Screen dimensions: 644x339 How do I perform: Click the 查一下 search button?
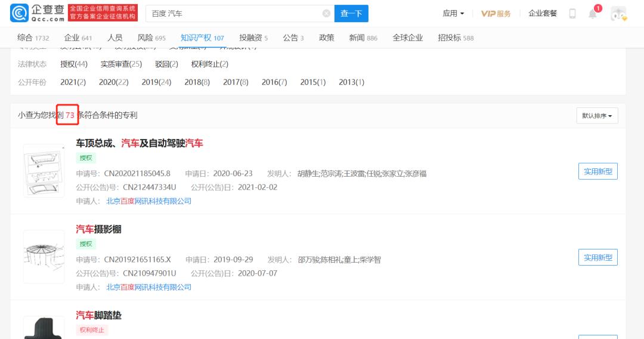pos(351,13)
